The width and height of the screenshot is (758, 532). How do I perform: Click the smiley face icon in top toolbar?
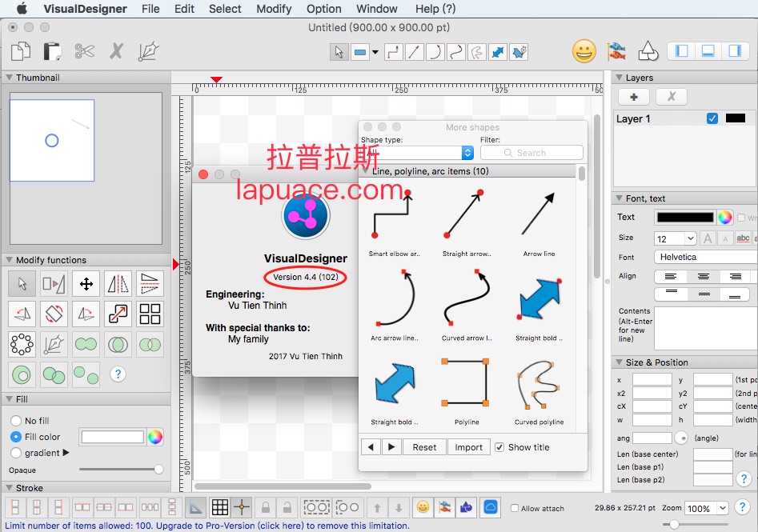pyautogui.click(x=584, y=51)
